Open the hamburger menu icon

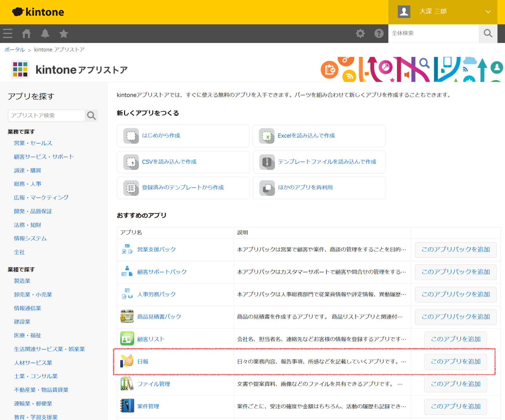coord(8,33)
